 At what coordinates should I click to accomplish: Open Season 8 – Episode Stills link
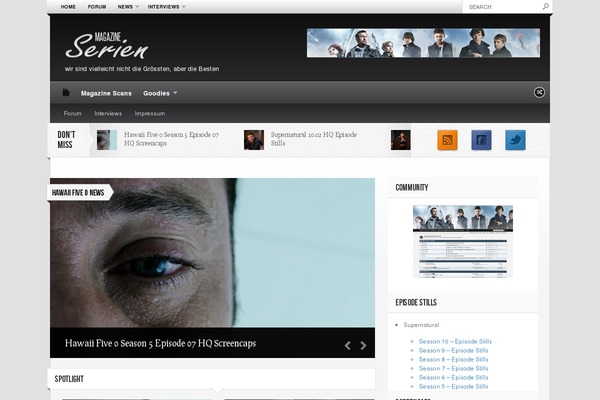pos(453,359)
